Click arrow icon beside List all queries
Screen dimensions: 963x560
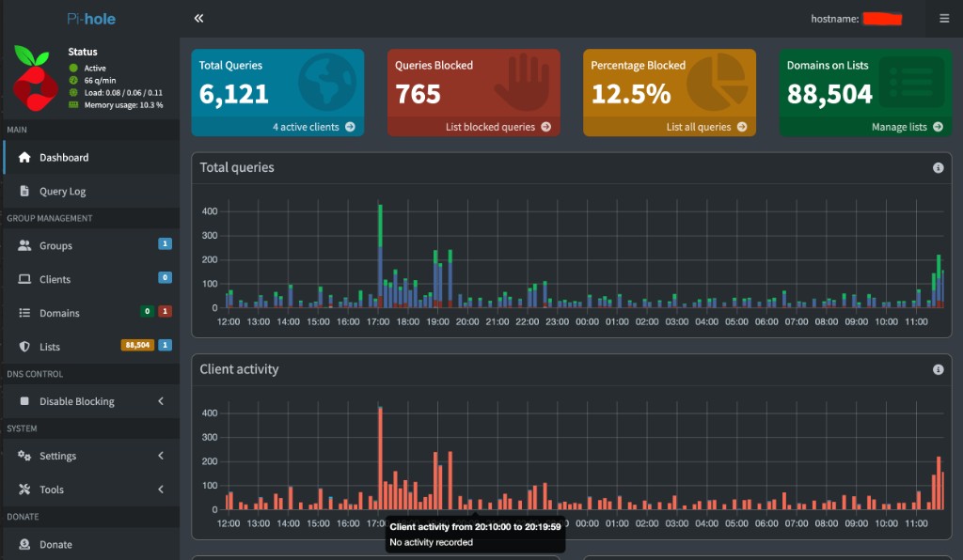[742, 127]
